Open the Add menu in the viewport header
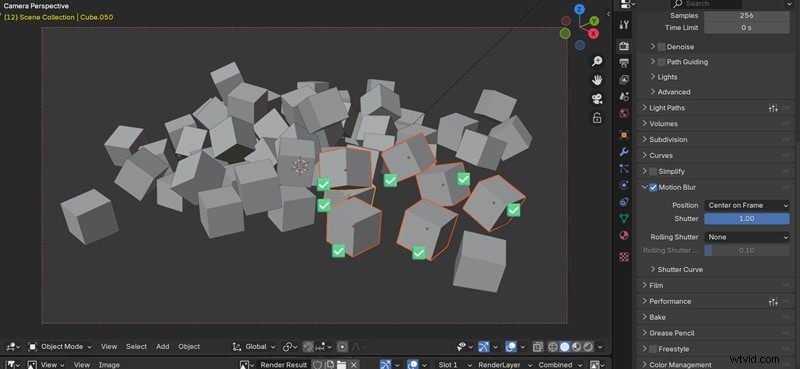 tap(163, 347)
